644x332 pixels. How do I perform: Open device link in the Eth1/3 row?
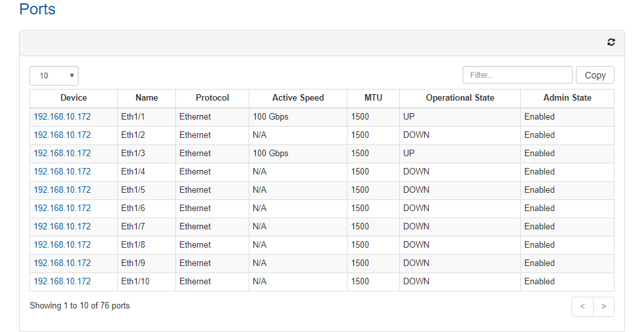click(x=62, y=154)
